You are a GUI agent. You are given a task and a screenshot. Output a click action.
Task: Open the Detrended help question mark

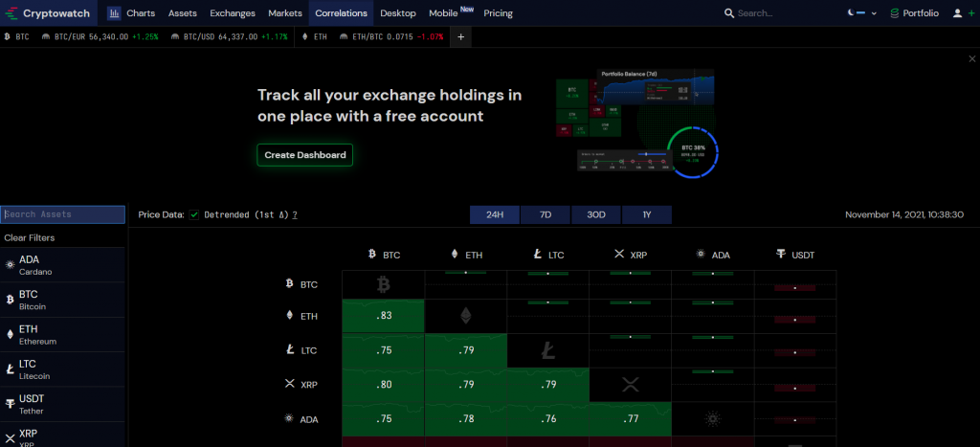point(295,214)
